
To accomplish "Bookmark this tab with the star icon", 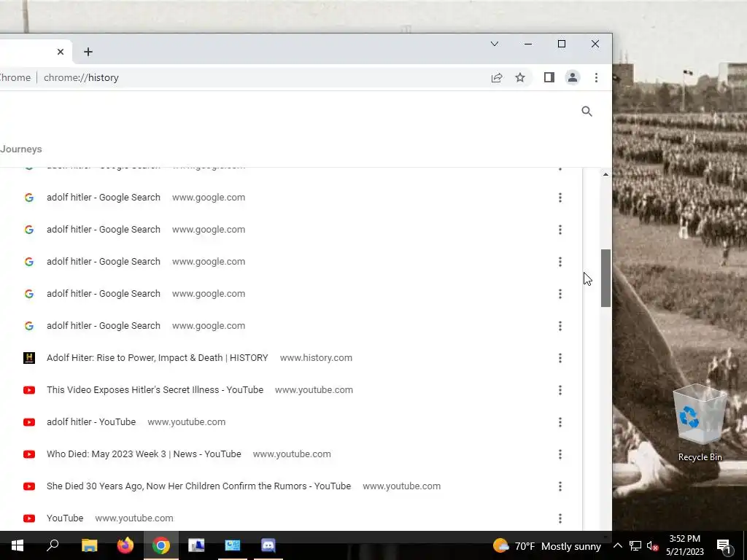I will tap(520, 77).
